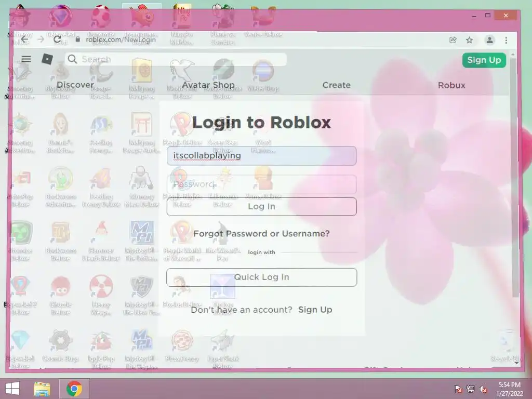This screenshot has width=532, height=399.
Task: Select the faded Chuzzle Deluxe desktop shortcut
Action: [60, 295]
